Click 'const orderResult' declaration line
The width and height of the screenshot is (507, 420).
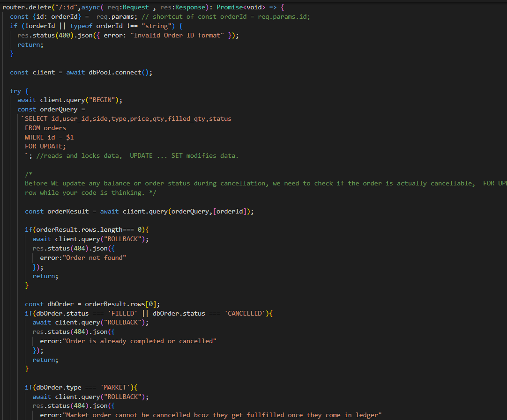(139, 211)
